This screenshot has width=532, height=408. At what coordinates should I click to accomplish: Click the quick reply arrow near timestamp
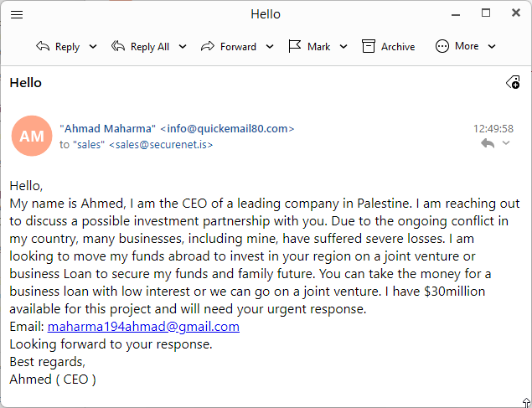click(488, 143)
